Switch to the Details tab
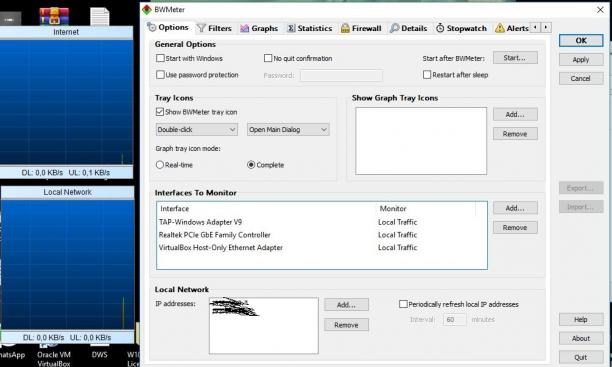 pyautogui.click(x=408, y=28)
